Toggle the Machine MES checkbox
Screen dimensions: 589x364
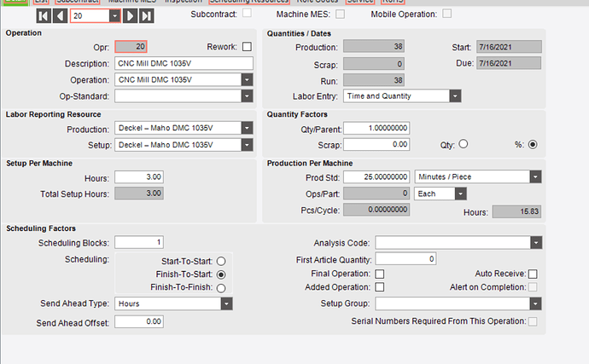tap(340, 14)
